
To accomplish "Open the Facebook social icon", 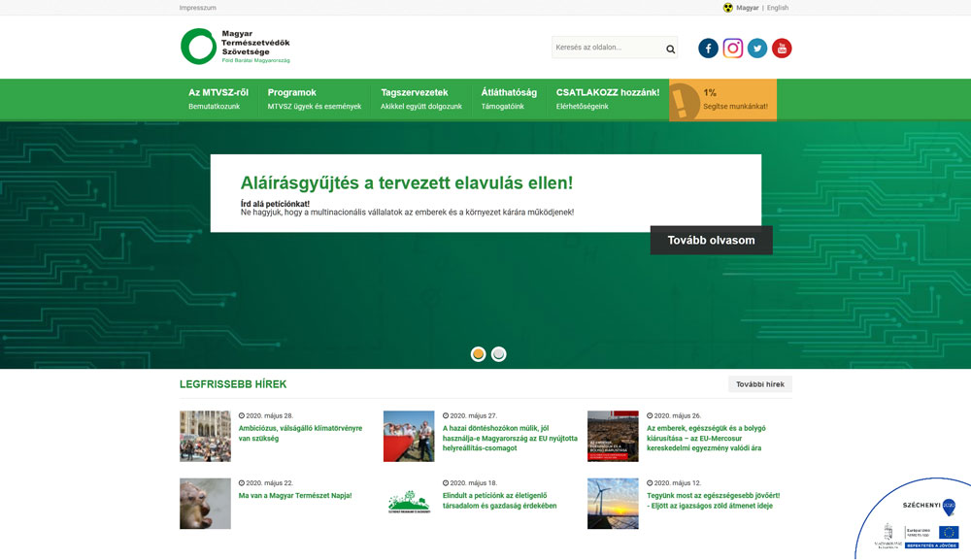I will pyautogui.click(x=708, y=49).
